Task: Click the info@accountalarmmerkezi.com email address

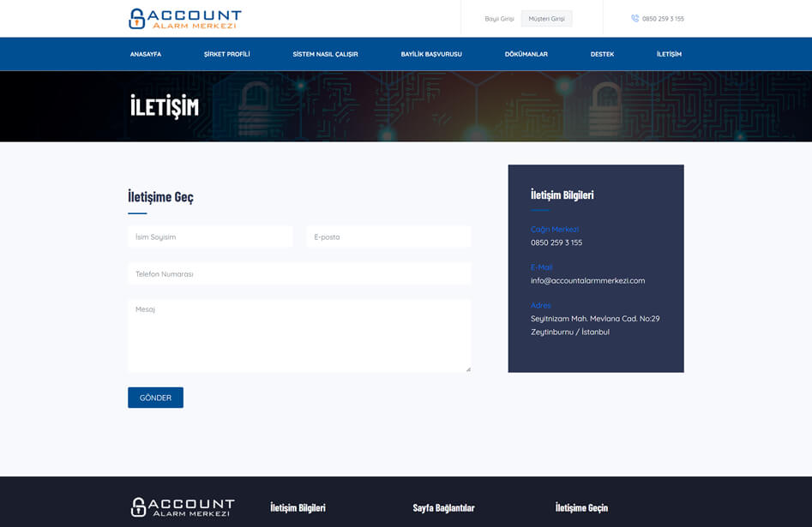Action: pyautogui.click(x=587, y=280)
